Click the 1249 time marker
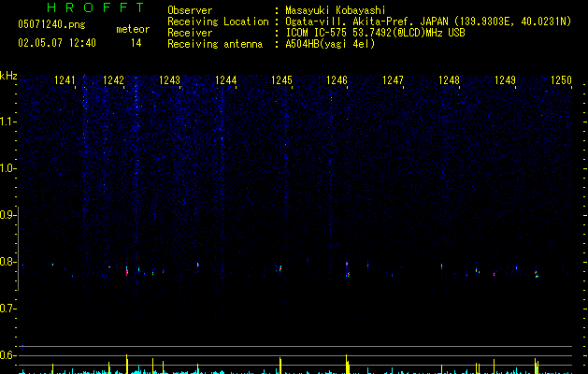Image resolution: width=588 pixels, height=374 pixels. 505,80
